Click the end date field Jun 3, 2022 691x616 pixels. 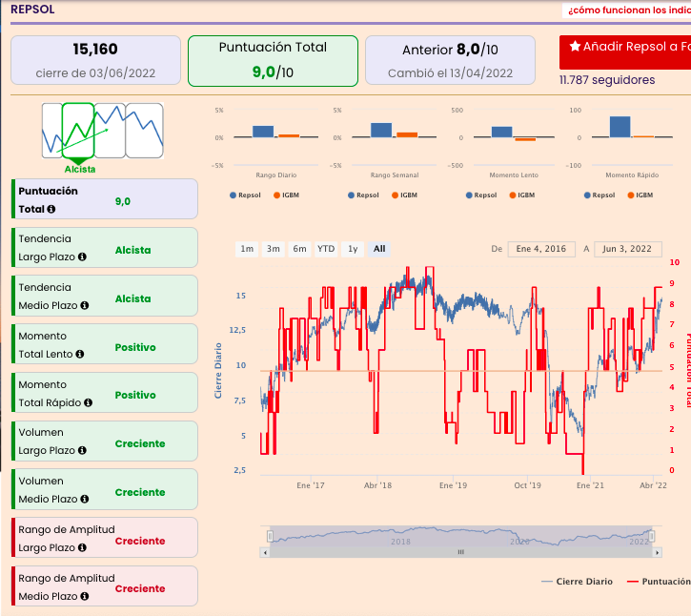[x=627, y=249]
